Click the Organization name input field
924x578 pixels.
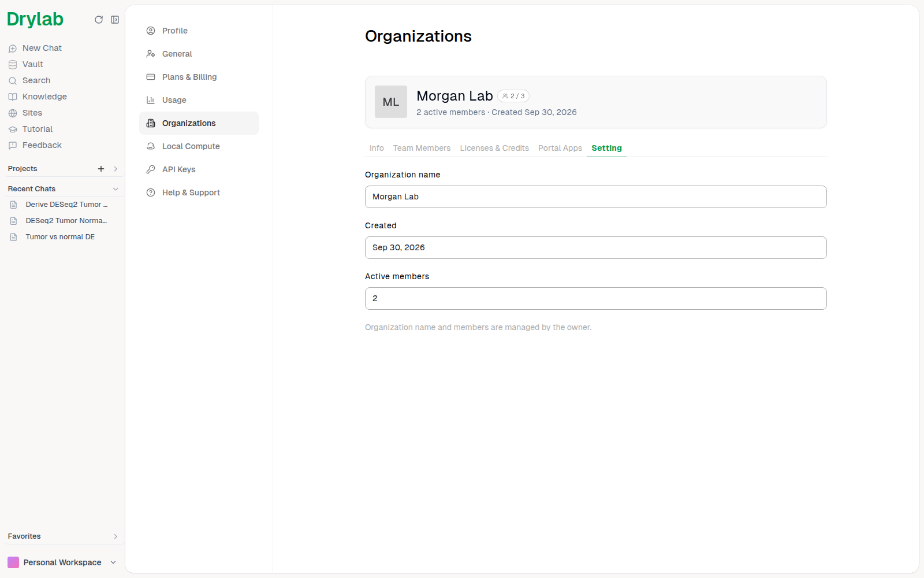pos(596,197)
